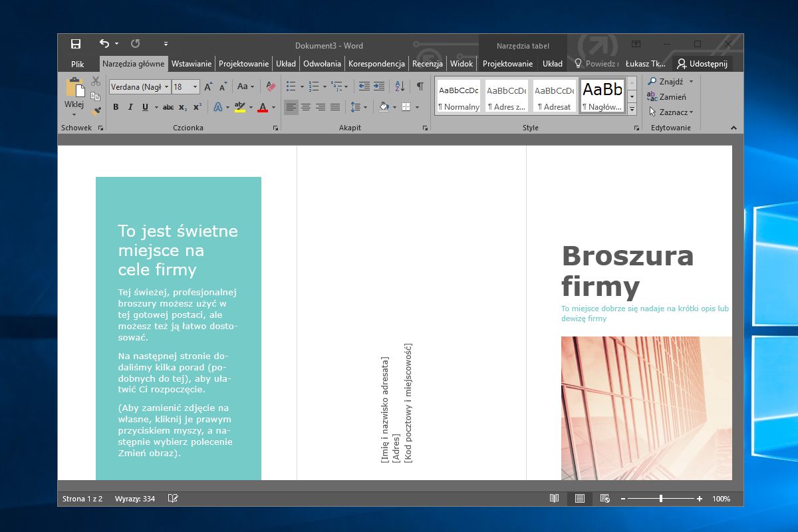
Task: Click the Sort A-Z icon
Action: pos(400,86)
